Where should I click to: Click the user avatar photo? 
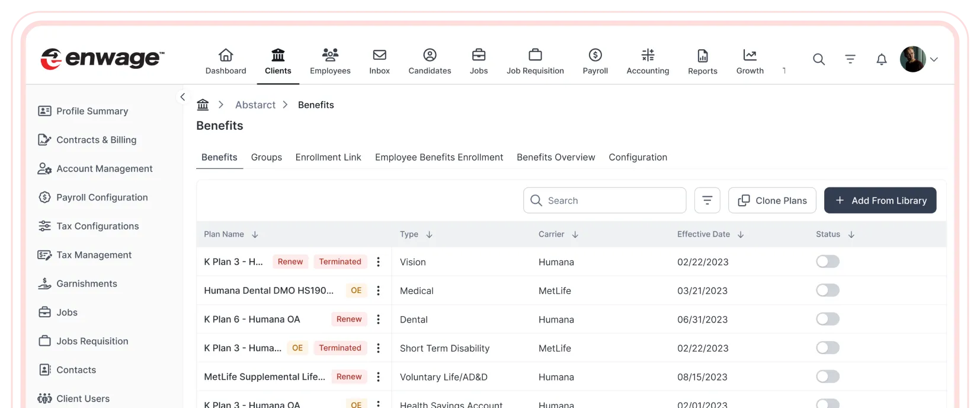(x=913, y=59)
